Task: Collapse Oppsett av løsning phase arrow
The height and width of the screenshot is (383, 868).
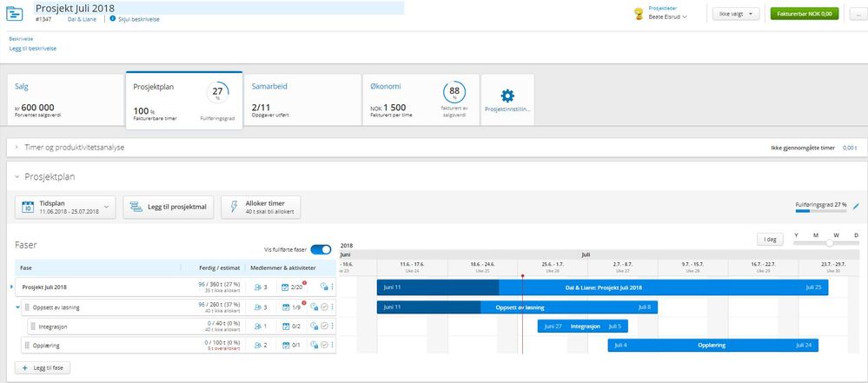Action: point(17,307)
